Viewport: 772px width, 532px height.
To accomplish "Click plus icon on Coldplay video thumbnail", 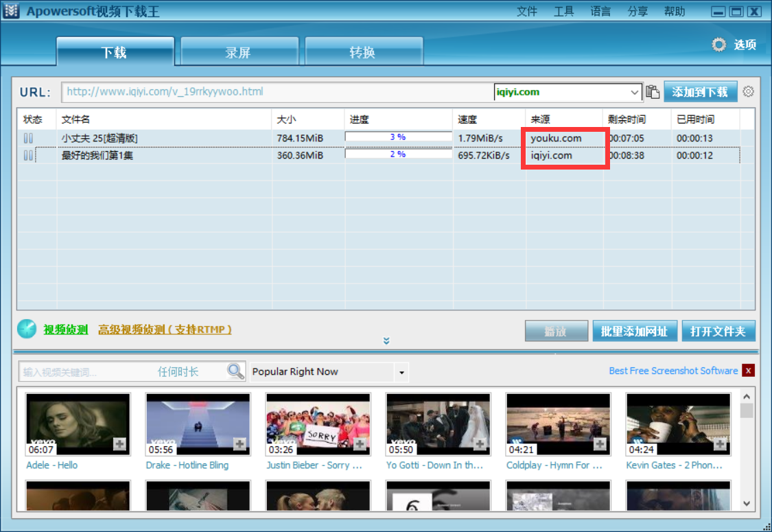I will 600,445.
